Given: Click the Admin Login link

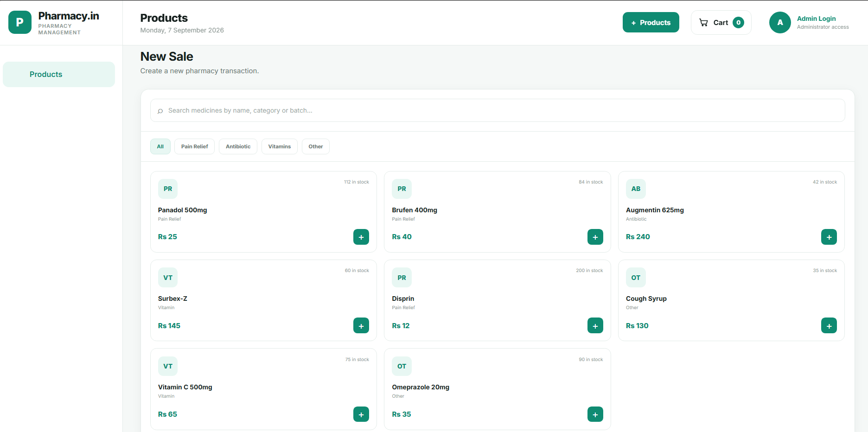Looking at the screenshot, I should [x=816, y=19].
